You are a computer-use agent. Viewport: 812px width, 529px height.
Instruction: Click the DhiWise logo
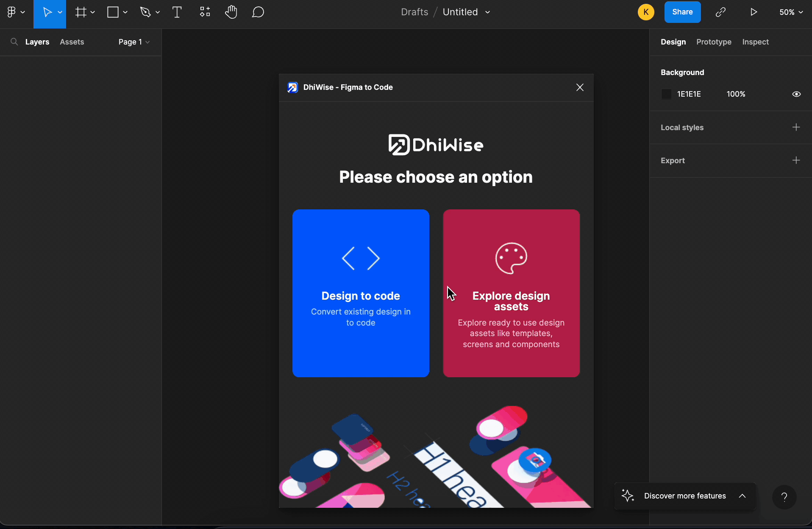pyautogui.click(x=436, y=145)
